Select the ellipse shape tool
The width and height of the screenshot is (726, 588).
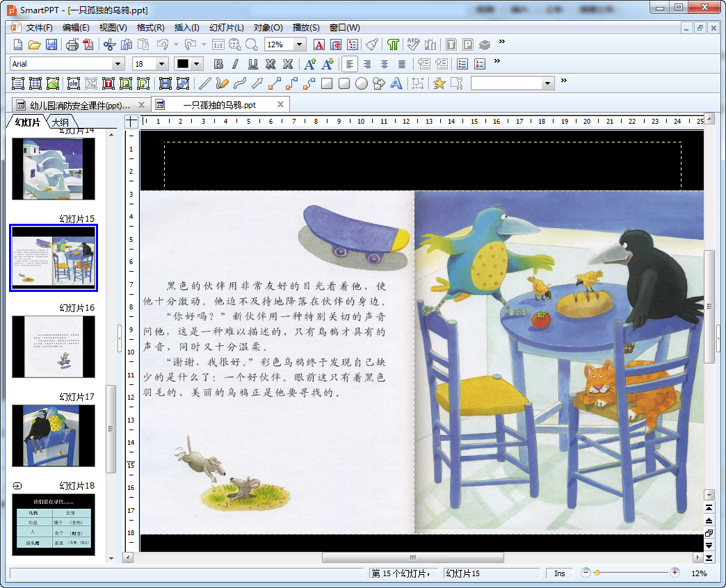(362, 83)
